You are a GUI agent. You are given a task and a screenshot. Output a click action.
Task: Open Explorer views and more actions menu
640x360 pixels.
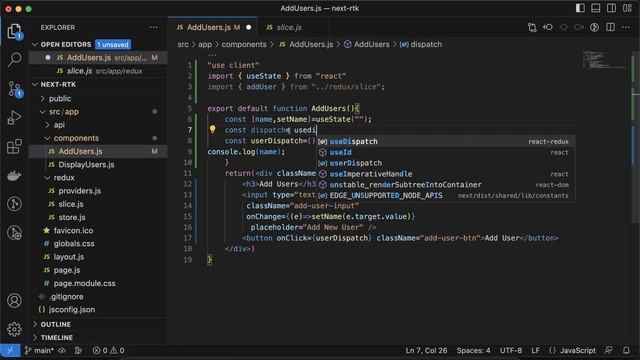click(x=153, y=27)
